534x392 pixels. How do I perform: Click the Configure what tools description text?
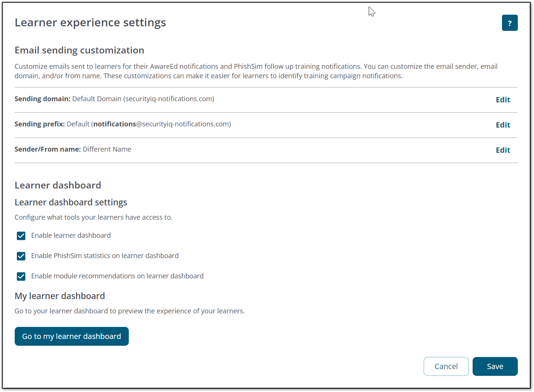pyautogui.click(x=93, y=217)
